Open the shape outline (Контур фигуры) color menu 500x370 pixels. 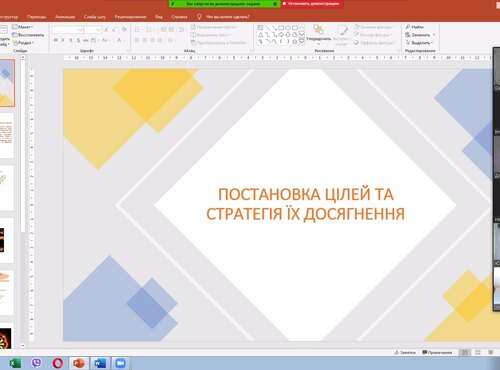click(373, 35)
